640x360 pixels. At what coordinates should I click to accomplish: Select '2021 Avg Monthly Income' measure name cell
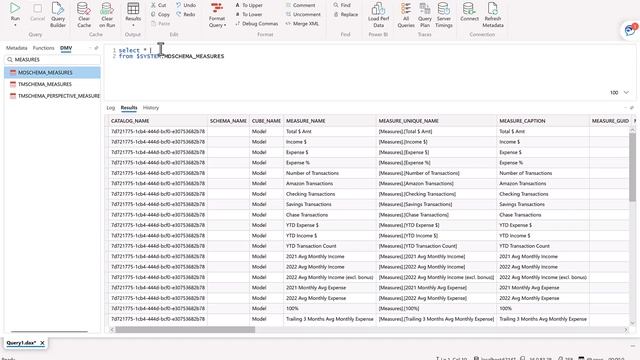[x=329, y=256]
